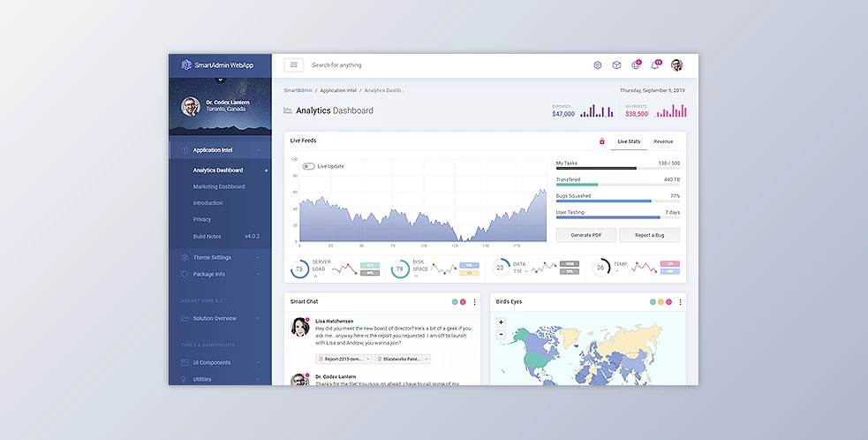
Task: Click the Generate PDF button
Action: [x=586, y=235]
